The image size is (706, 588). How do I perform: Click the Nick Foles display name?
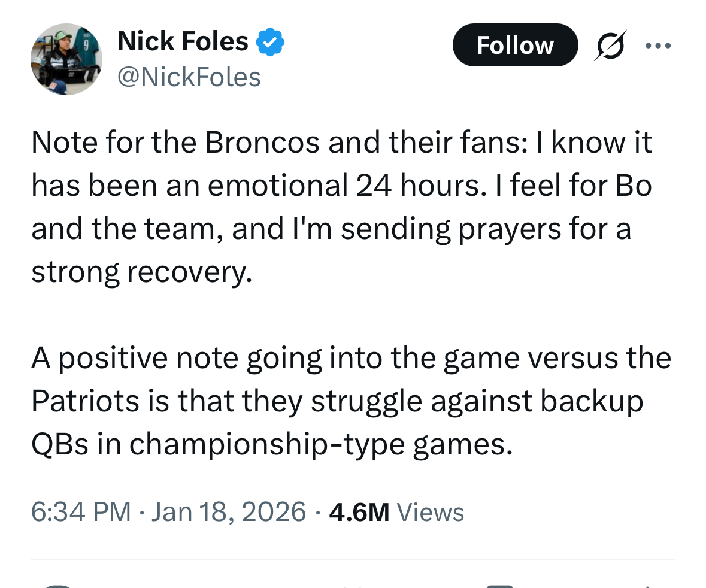coord(183,41)
